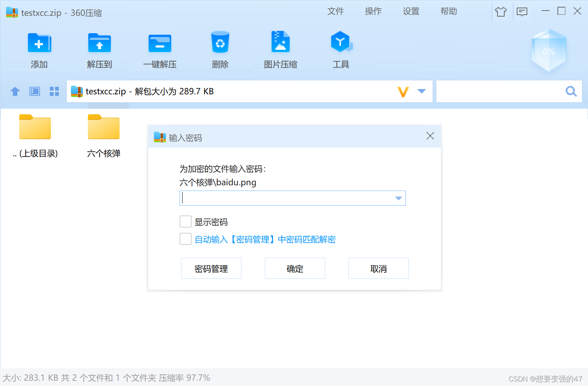The image size is (588, 386).
Task: Enable the 显示密码 checkbox
Action: coord(186,221)
